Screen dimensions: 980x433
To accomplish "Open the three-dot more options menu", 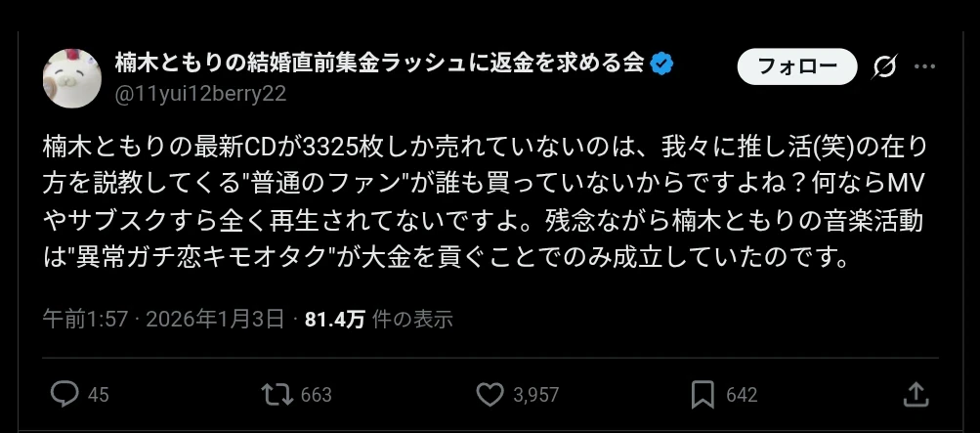I will [x=925, y=66].
